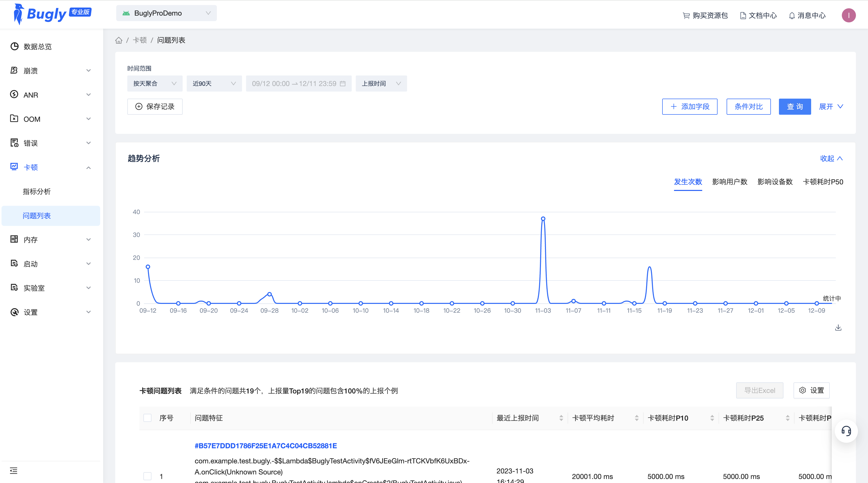The image size is (868, 483).
Task: Switch to the 发生次数 tab
Action: (x=688, y=182)
